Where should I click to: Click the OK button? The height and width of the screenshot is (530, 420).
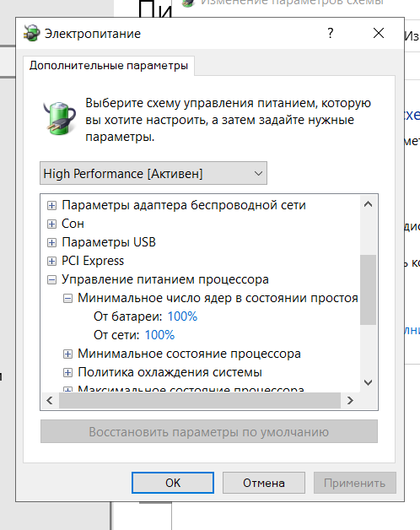tap(173, 483)
